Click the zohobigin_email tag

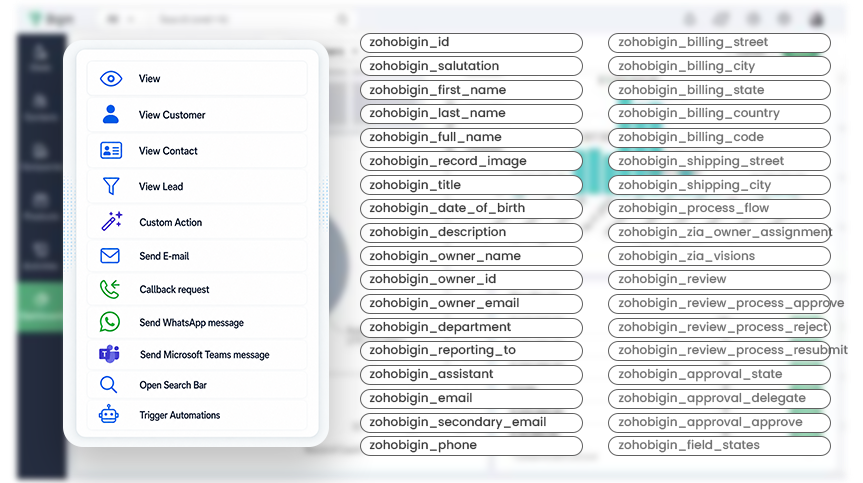(471, 398)
